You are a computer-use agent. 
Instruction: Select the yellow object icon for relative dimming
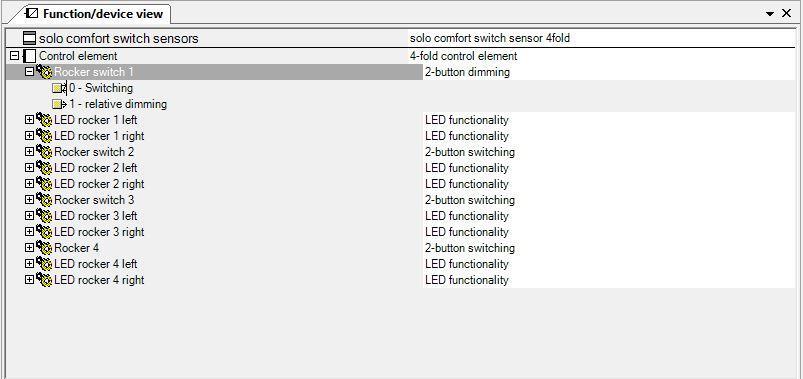pyautogui.click(x=59, y=104)
